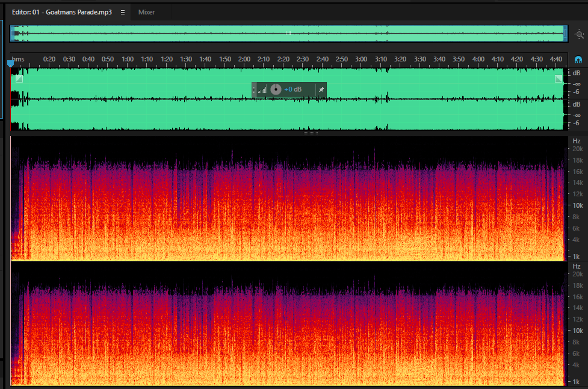Click 3:00 on the timeline ruler
The height and width of the screenshot is (389, 588).
click(361, 59)
